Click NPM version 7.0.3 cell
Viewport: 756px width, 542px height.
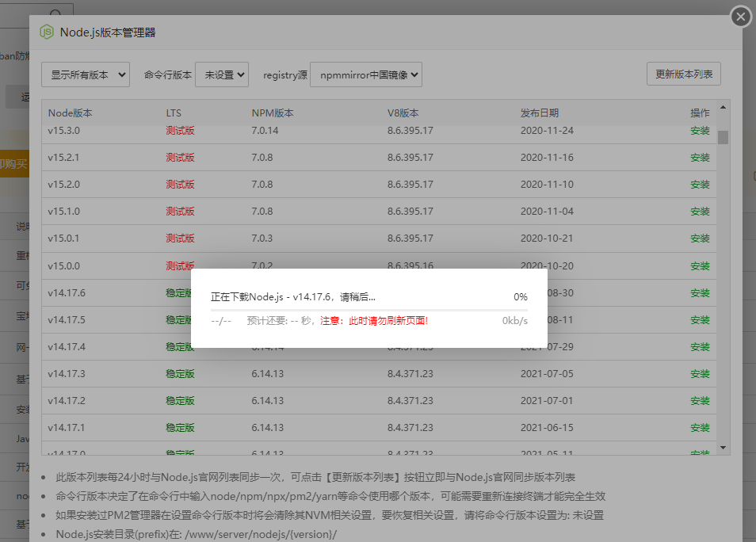pos(262,239)
